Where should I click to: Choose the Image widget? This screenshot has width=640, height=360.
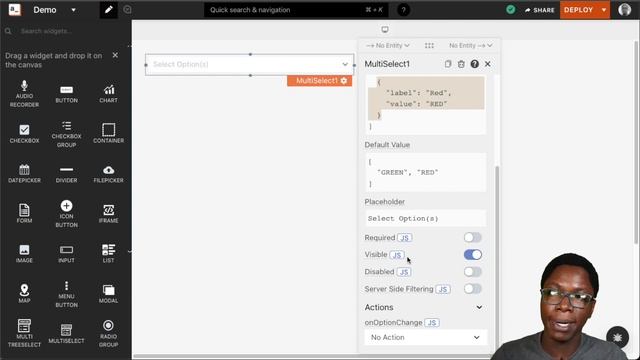click(x=24, y=253)
